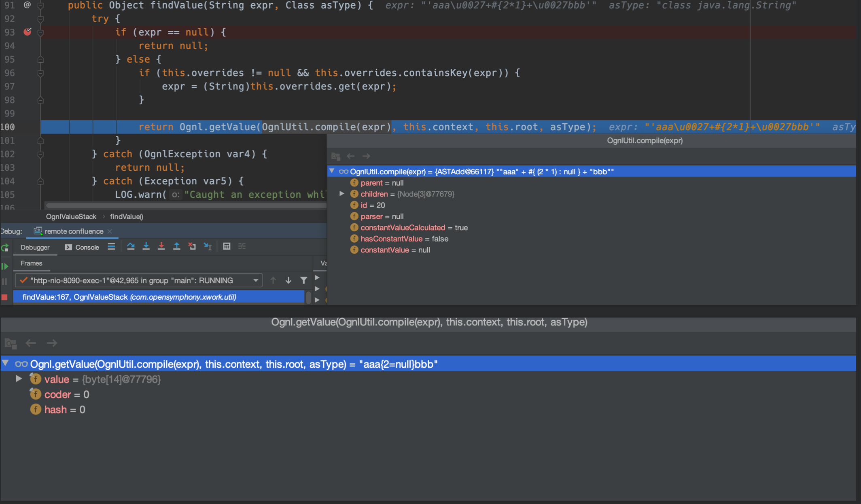Click back arrow in OgnlUtil.compile popup

[x=351, y=156]
